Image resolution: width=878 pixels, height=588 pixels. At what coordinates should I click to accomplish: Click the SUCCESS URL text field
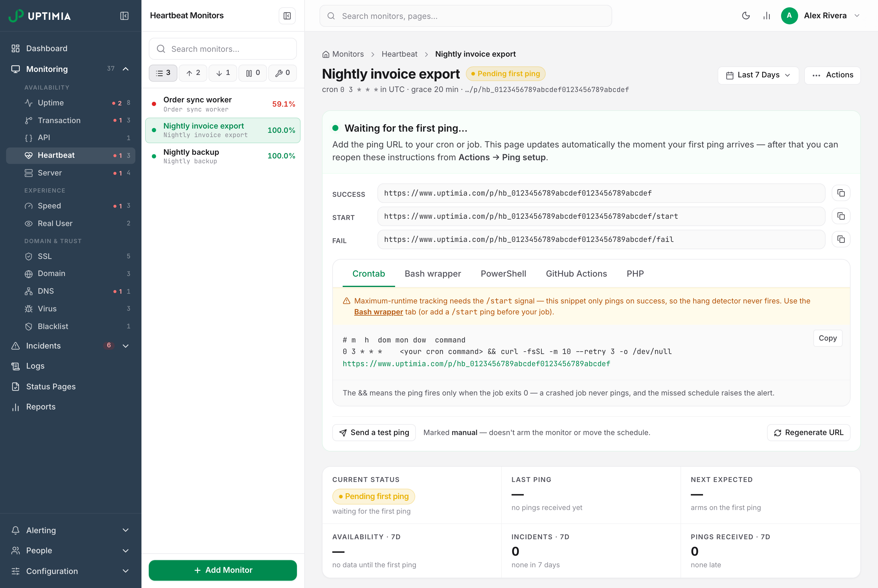(601, 193)
